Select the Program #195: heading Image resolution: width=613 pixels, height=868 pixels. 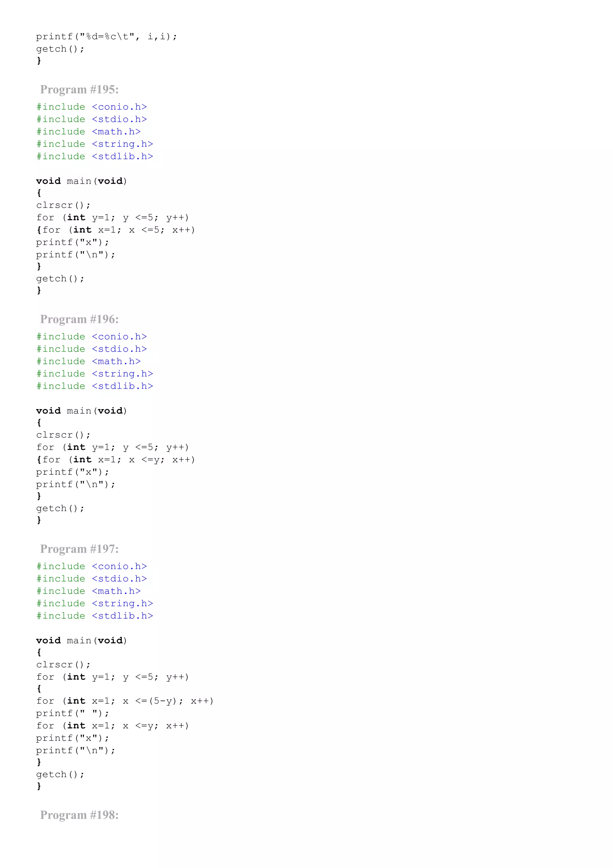click(x=79, y=90)
